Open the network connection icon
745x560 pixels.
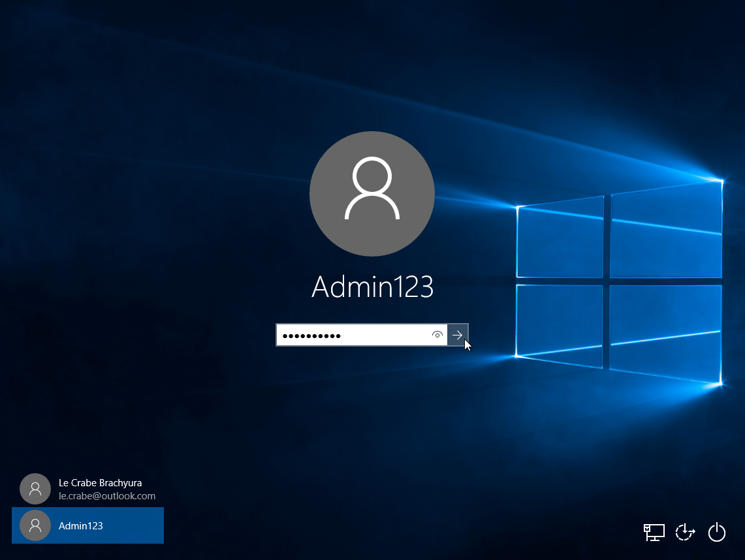(x=654, y=533)
